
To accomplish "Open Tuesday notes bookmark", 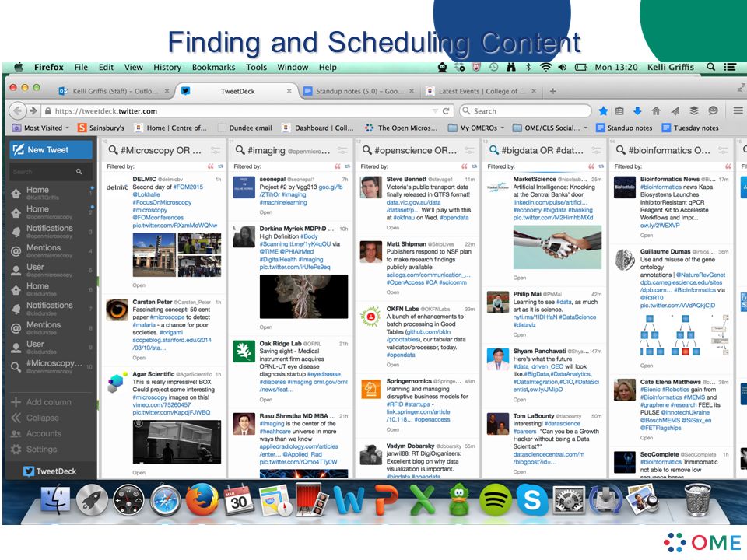I will point(690,128).
